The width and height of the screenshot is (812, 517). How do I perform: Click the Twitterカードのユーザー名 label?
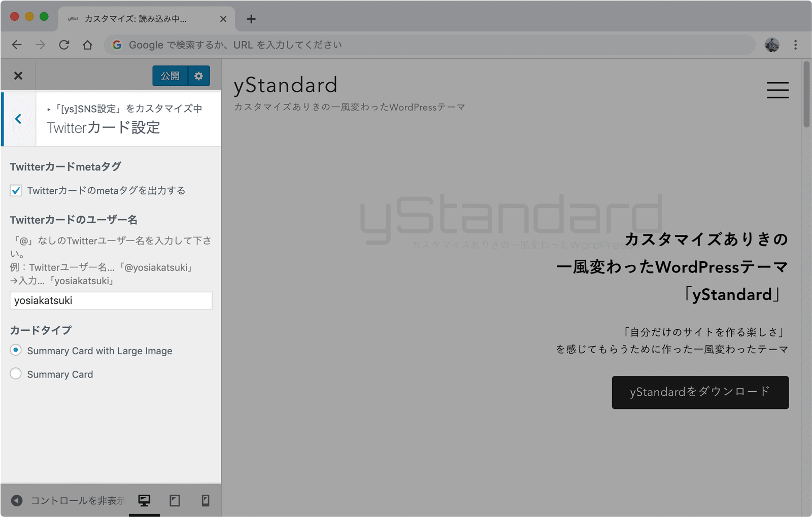tap(74, 220)
